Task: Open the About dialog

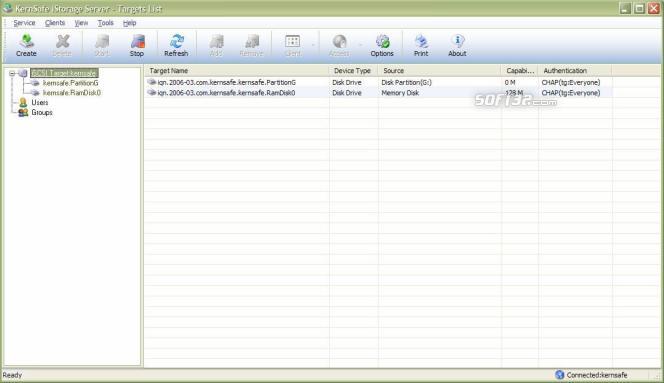Action: coord(457,45)
